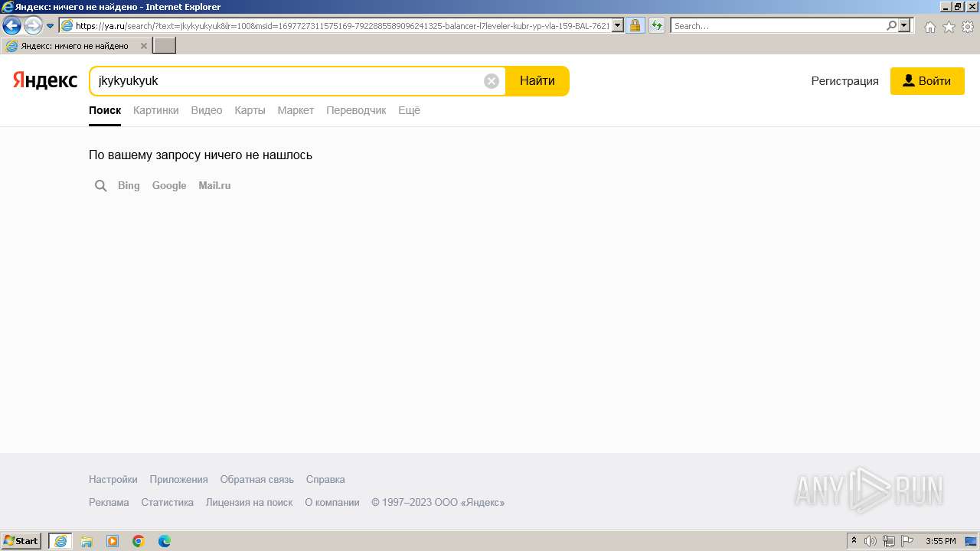The image size is (980, 551).
Task: Switch to the Видео tab
Action: [x=207, y=110]
